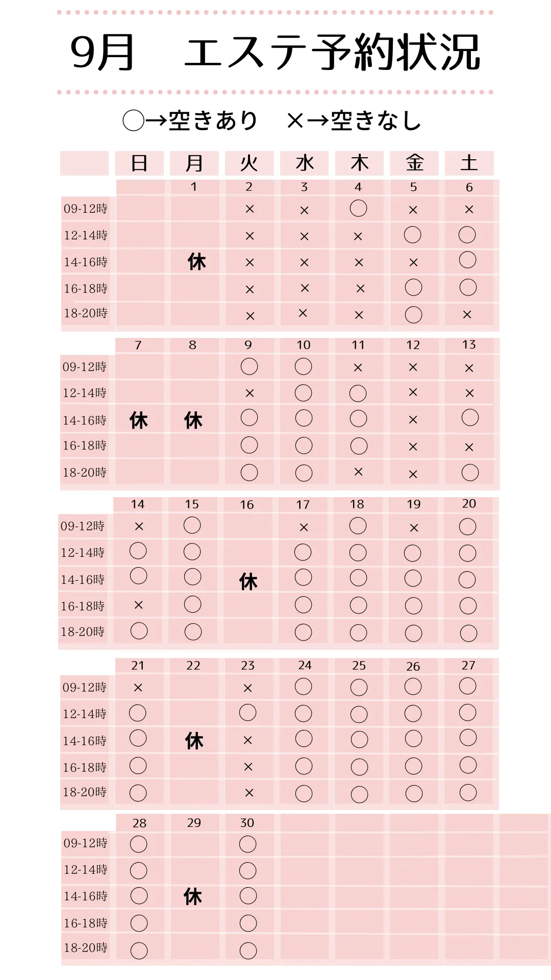Click the circle on the 4th at 09-12時
Screen dimensions: 551x980
point(358,208)
